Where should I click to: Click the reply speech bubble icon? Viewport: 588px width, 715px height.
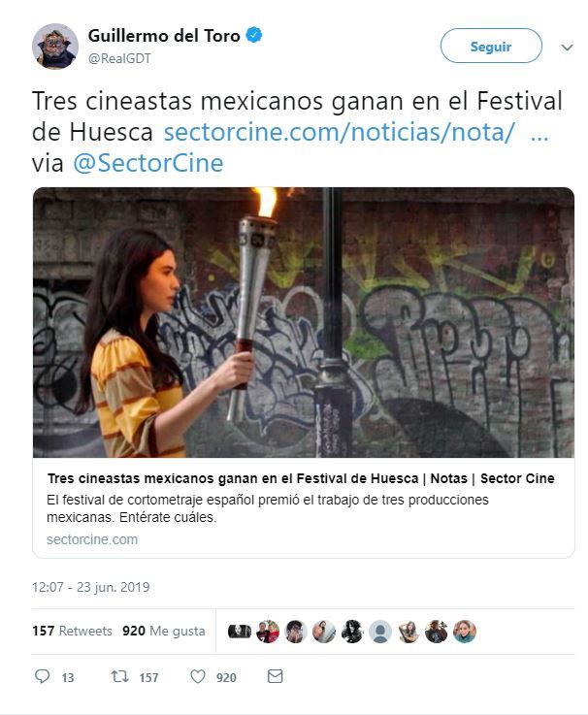coord(43,676)
